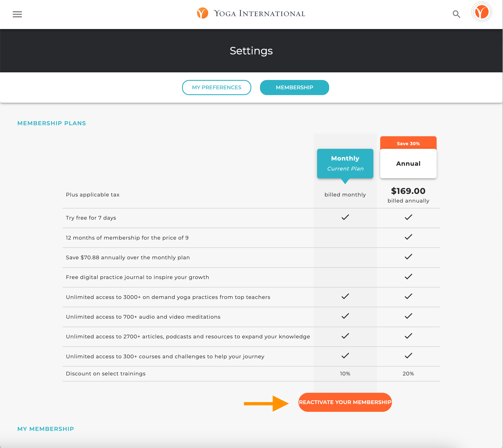Select the Monthly Current Plan card
The height and width of the screenshot is (448, 503).
[345, 163]
